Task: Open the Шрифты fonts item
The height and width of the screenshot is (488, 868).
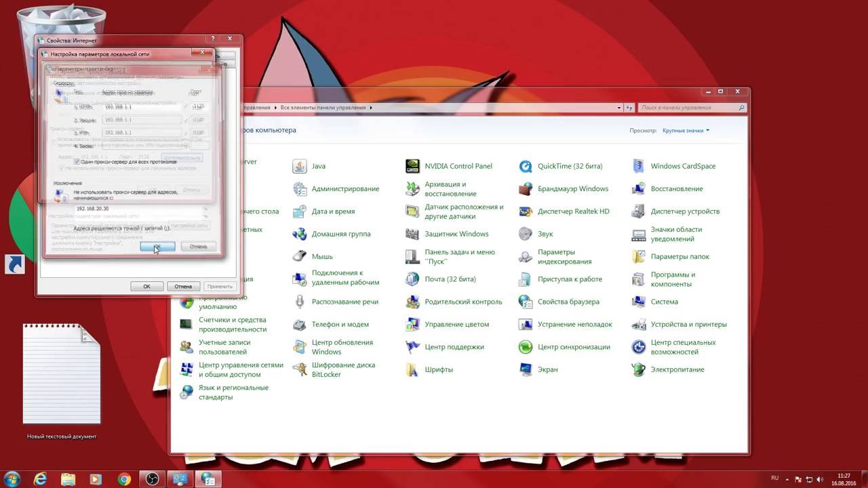Action: pyautogui.click(x=429, y=369)
